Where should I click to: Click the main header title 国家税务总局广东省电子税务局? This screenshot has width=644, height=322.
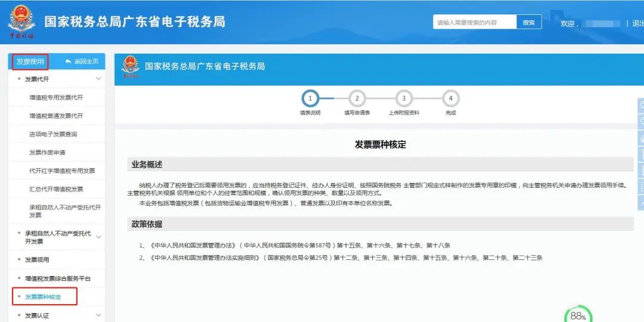[x=135, y=22]
